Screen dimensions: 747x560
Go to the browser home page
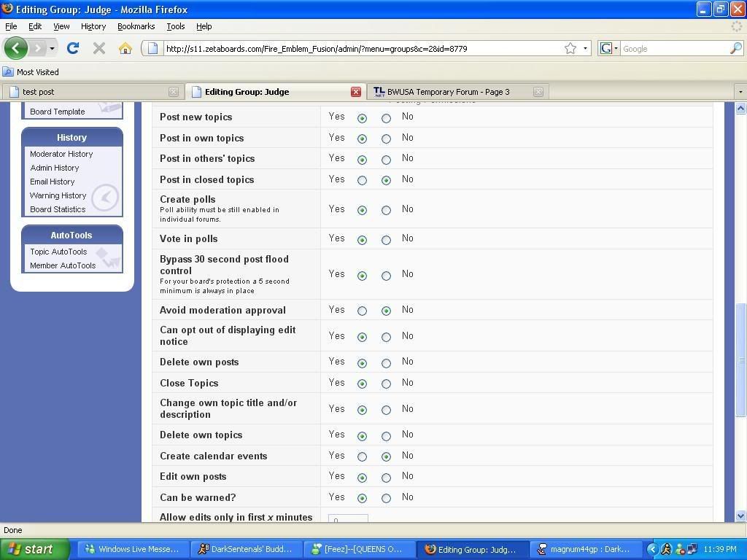(125, 49)
